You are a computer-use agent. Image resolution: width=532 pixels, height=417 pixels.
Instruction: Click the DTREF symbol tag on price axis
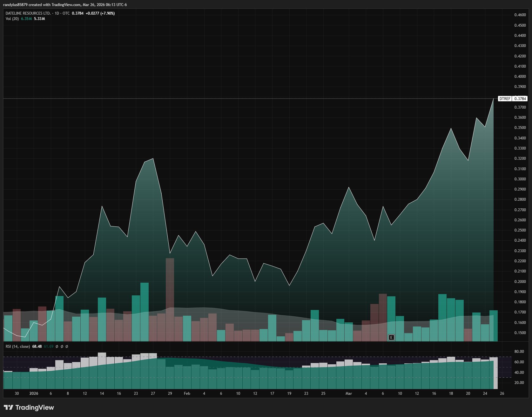pyautogui.click(x=504, y=99)
